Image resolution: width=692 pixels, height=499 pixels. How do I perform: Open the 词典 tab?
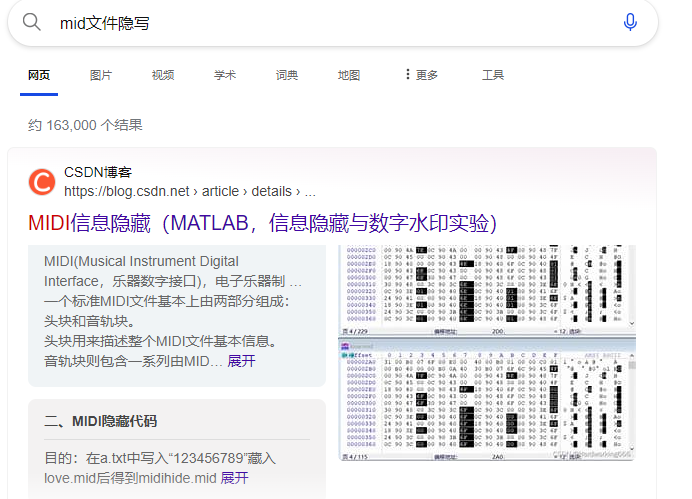click(x=287, y=75)
